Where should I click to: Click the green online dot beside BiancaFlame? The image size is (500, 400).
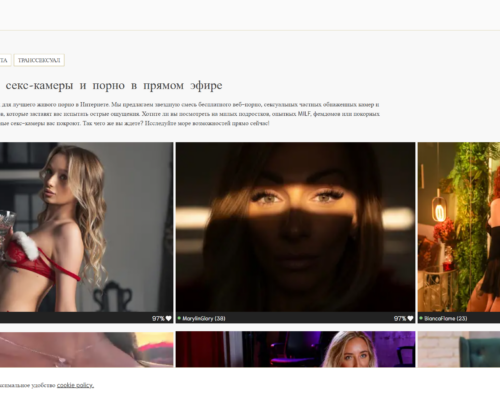click(421, 318)
